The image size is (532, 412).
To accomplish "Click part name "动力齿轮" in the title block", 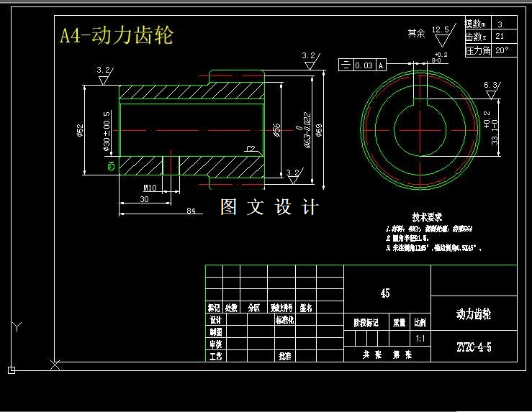I will (474, 314).
